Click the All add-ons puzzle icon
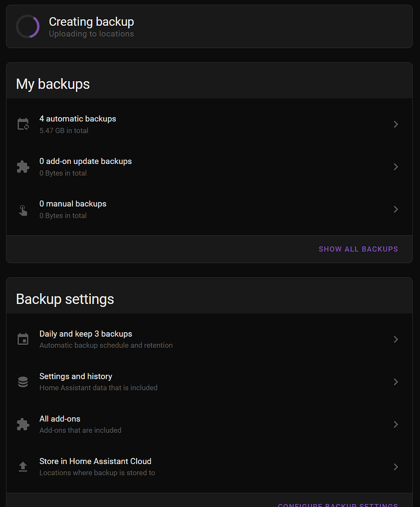 [23, 424]
